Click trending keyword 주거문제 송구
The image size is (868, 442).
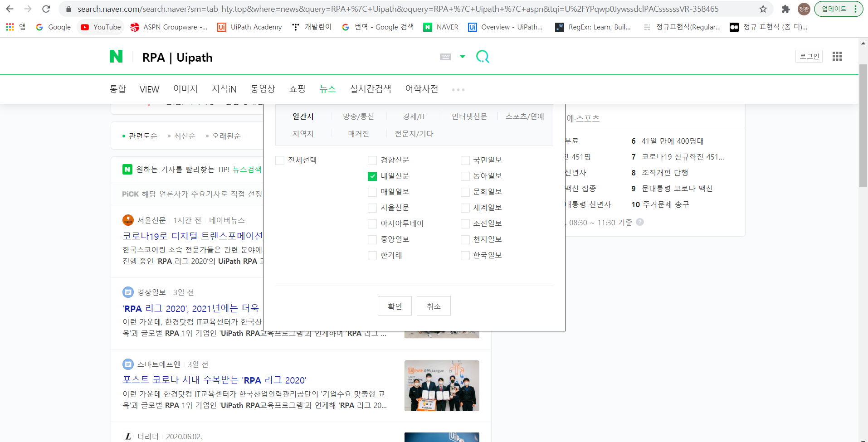point(665,204)
